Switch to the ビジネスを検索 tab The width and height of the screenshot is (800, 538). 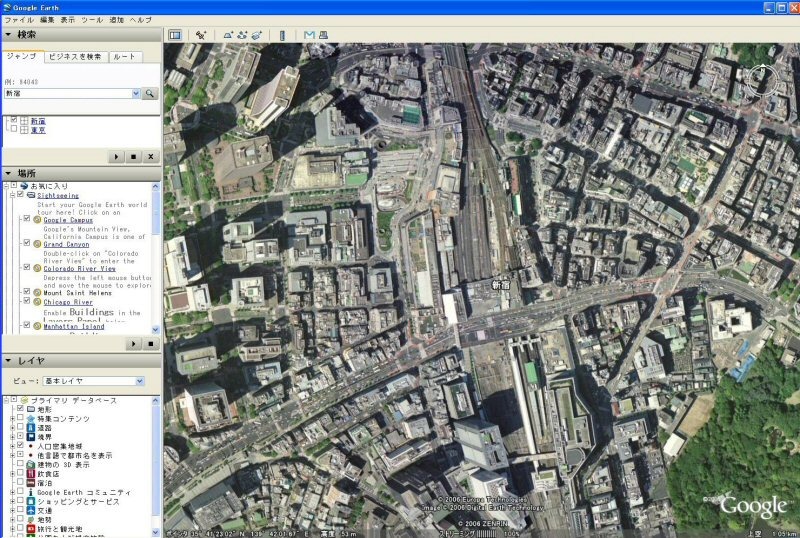76,57
